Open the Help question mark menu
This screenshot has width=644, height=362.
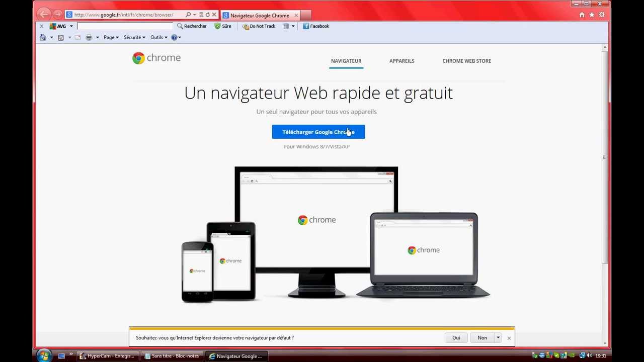click(x=176, y=37)
